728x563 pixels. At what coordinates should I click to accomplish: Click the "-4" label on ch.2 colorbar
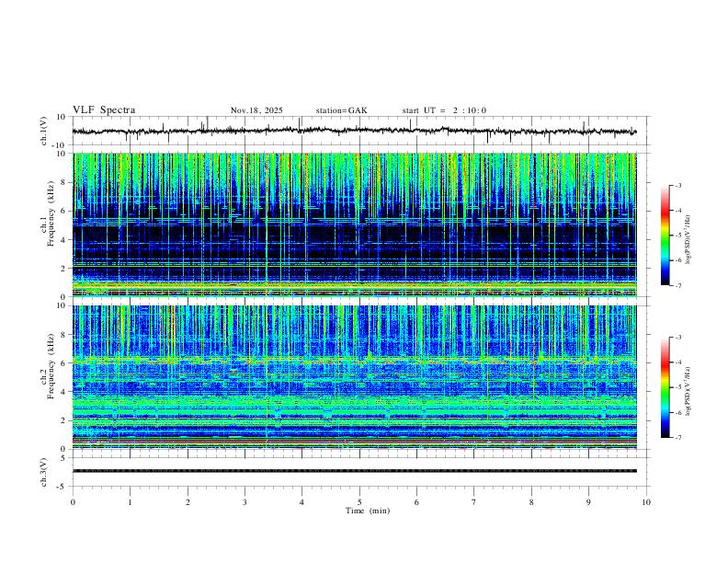678,362
